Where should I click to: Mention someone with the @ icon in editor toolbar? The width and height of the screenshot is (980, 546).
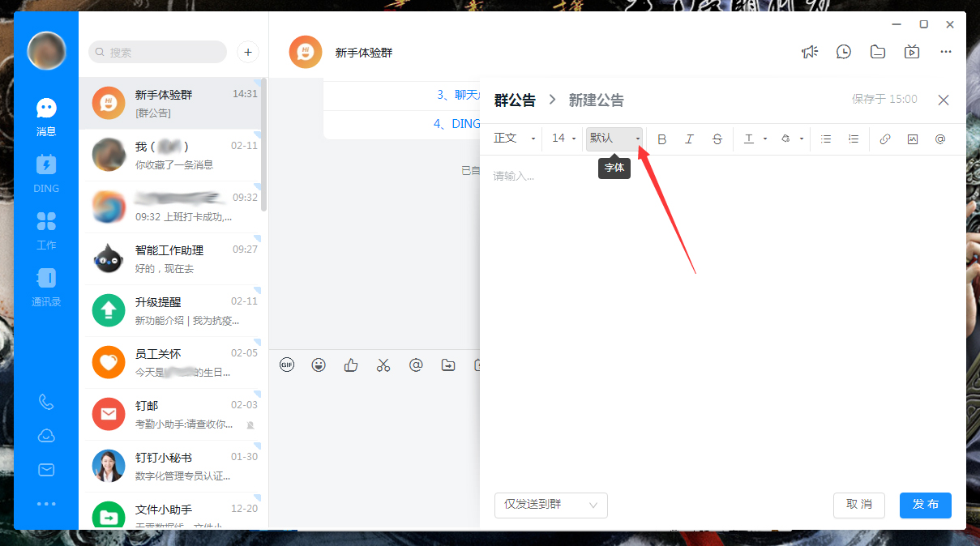pos(939,139)
